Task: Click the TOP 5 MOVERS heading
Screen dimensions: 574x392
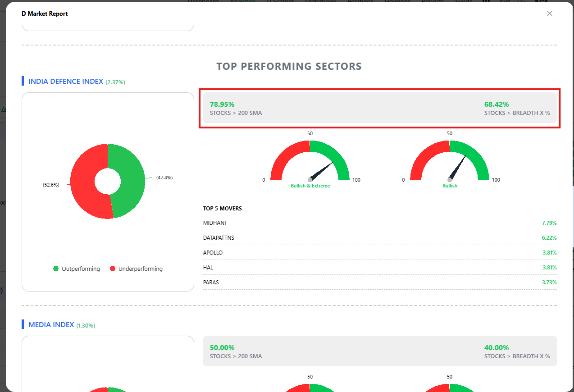Action: [x=223, y=209]
